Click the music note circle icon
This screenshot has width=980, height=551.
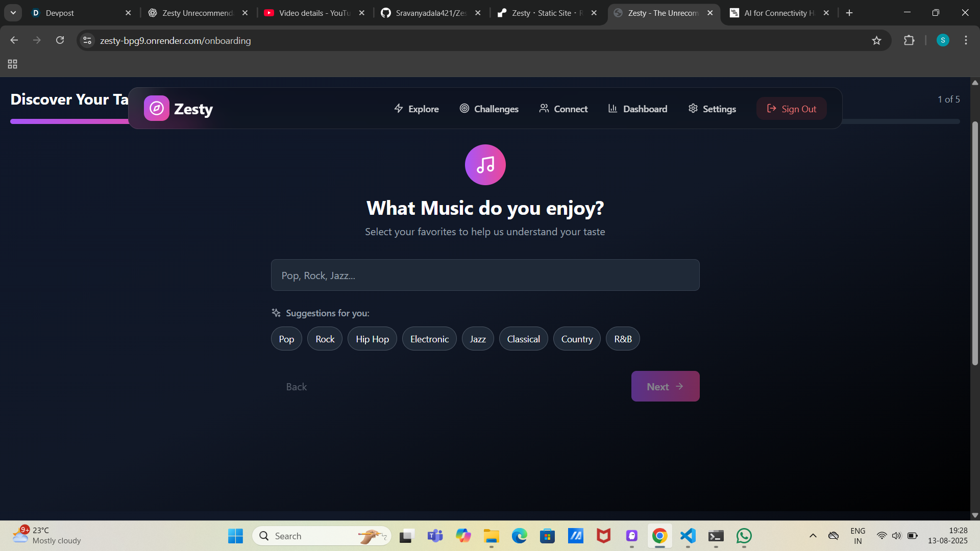(485, 165)
